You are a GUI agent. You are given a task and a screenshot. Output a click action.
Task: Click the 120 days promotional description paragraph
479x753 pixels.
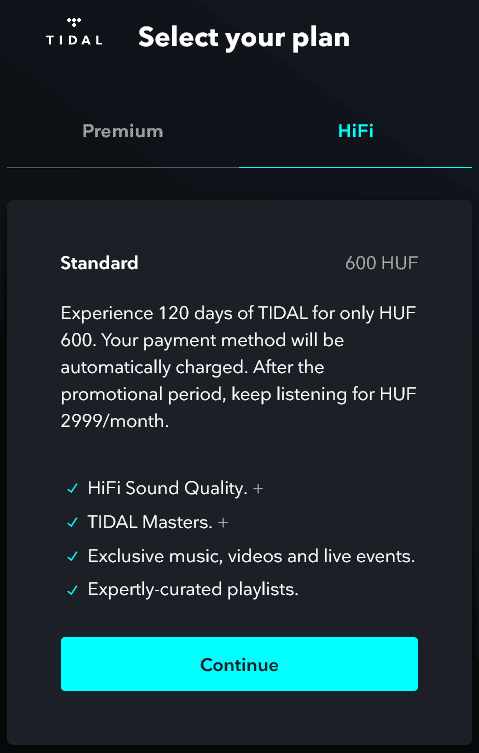tap(239, 367)
